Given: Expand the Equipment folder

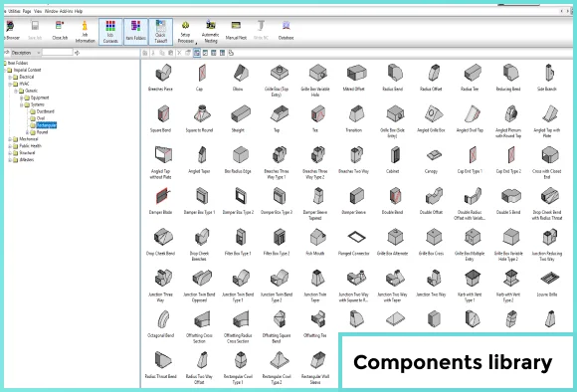Looking at the screenshot, I should click(x=21, y=98).
